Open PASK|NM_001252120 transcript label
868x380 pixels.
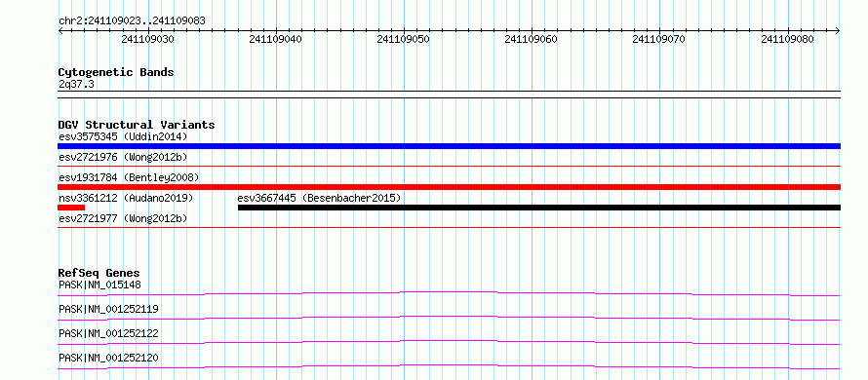tap(108, 358)
